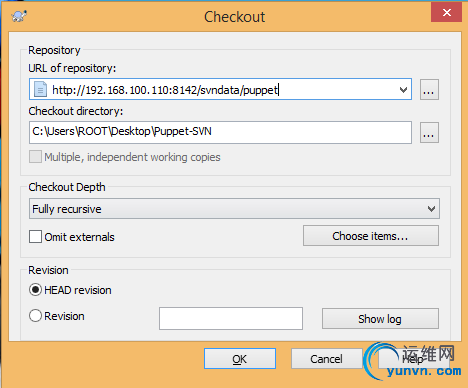Click the TortoiseSVN turtle icon in title bar
This screenshot has width=468, height=388.
19,16
